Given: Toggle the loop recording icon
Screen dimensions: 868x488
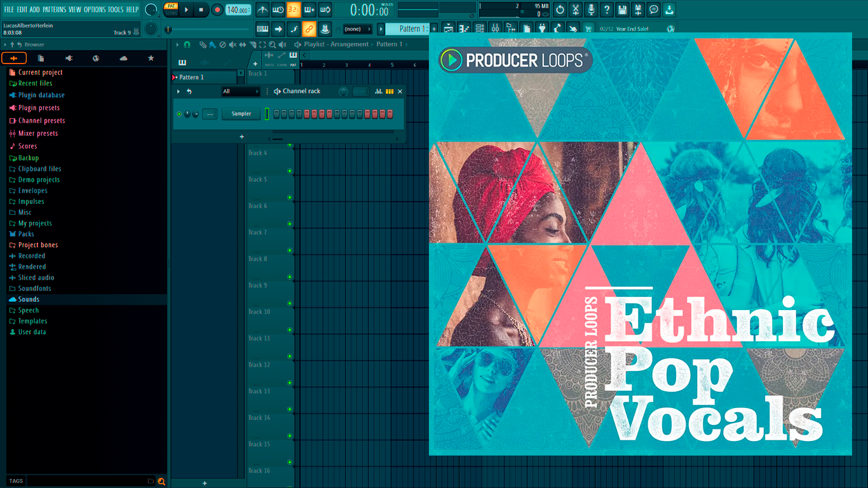Looking at the screenshot, I should coord(325,10).
